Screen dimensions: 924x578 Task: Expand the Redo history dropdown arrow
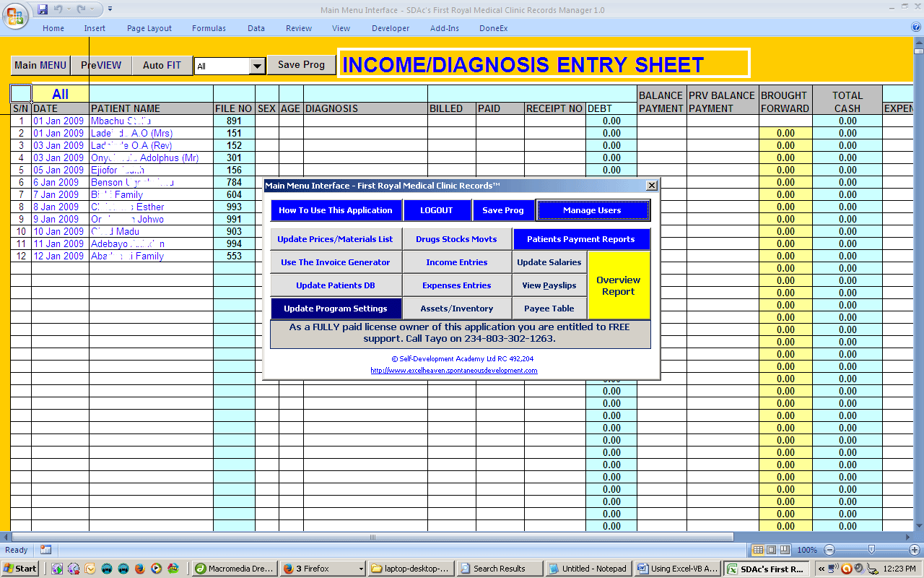click(x=92, y=9)
